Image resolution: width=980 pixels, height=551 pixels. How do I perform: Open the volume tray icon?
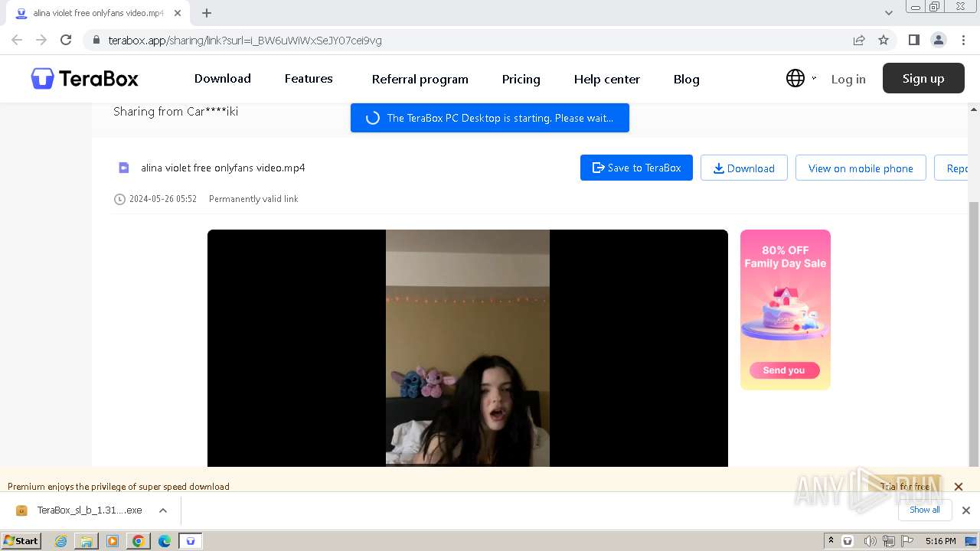[870, 541]
